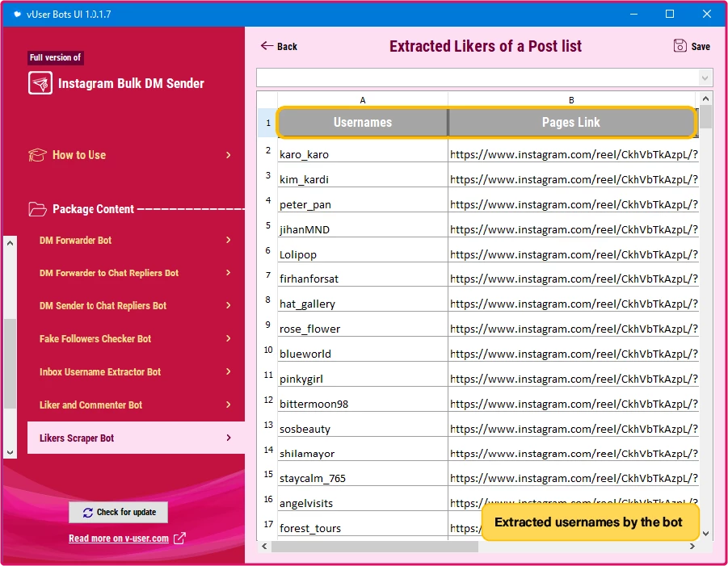728x566 pixels.
Task: Click the table vertical scrollbar thumb
Action: tap(705, 116)
